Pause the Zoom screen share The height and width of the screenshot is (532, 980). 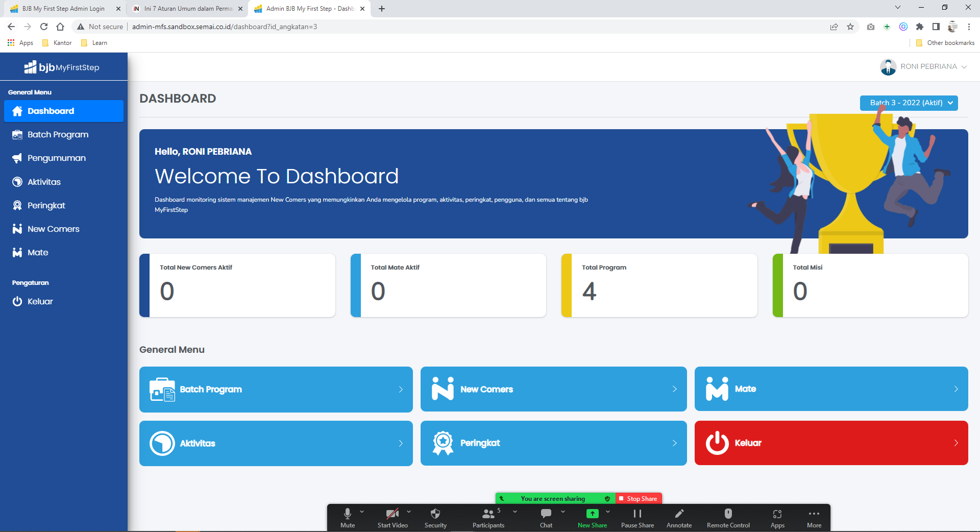[637, 514]
